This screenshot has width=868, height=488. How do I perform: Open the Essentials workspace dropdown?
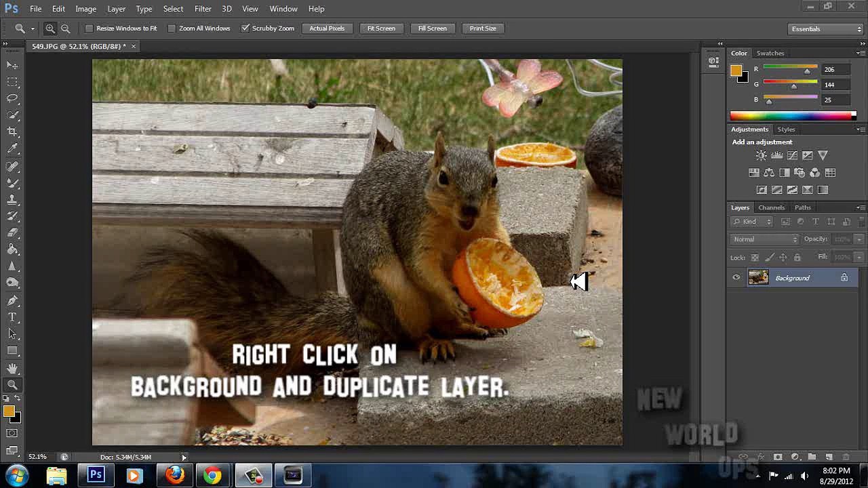click(826, 29)
